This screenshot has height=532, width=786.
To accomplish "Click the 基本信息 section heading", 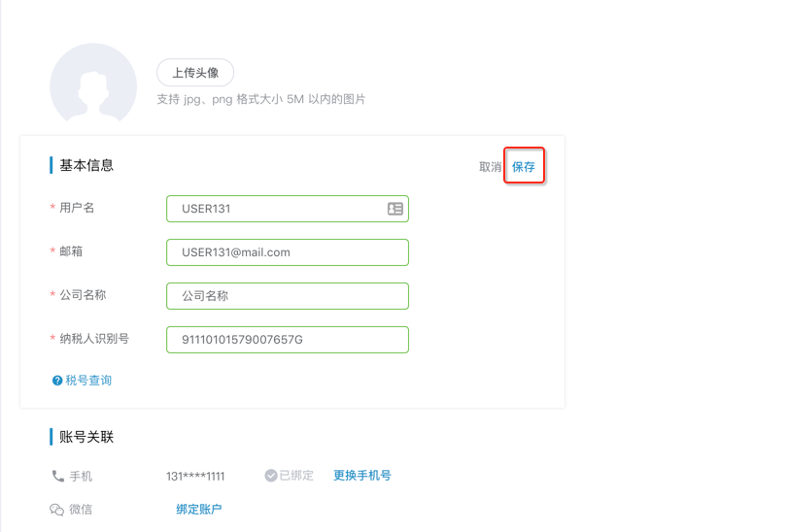I will point(86,165).
